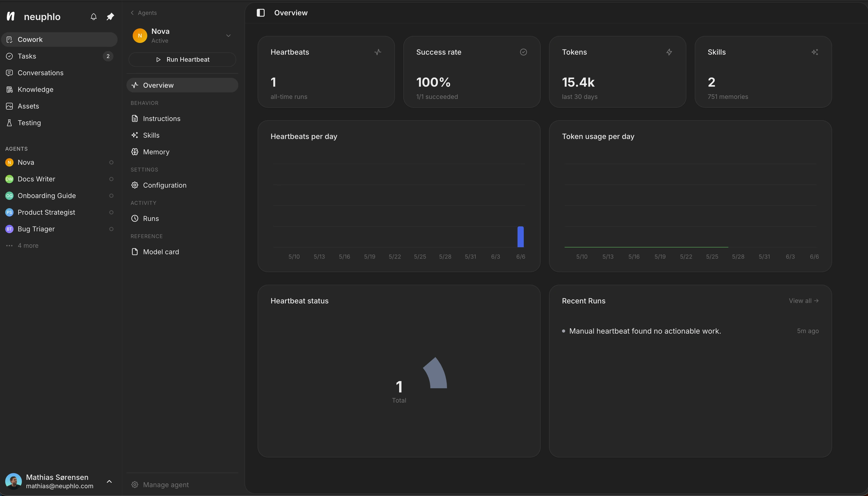This screenshot has width=868, height=496.
Task: Click status circle next to Onboarding Guide
Action: tap(111, 196)
